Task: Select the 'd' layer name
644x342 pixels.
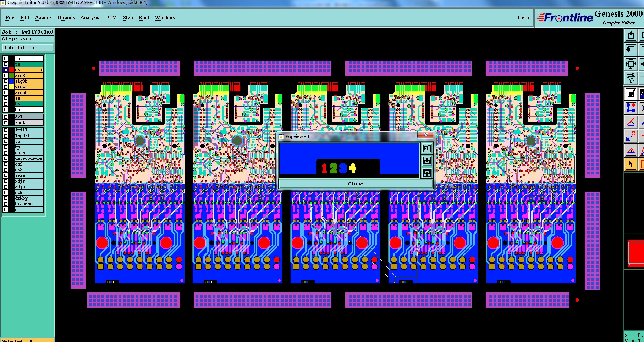Action: (x=29, y=209)
